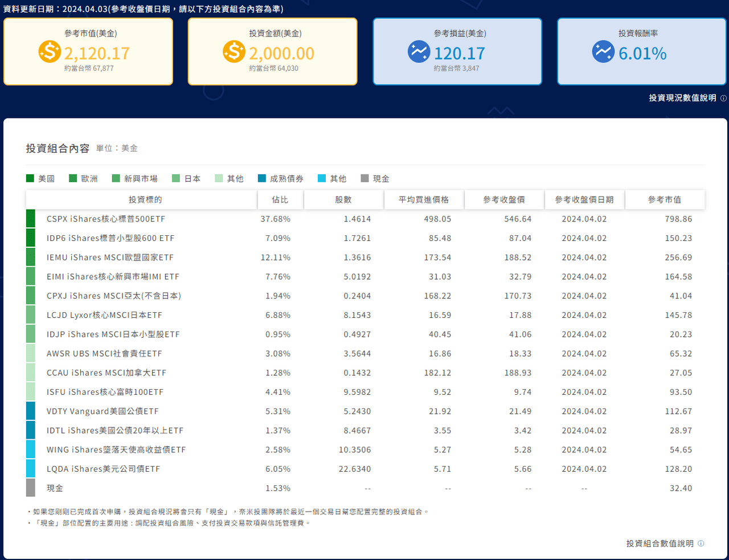This screenshot has width=729, height=560.
Task: Click the dollar coin icon beside 2,000.00
Action: click(234, 52)
